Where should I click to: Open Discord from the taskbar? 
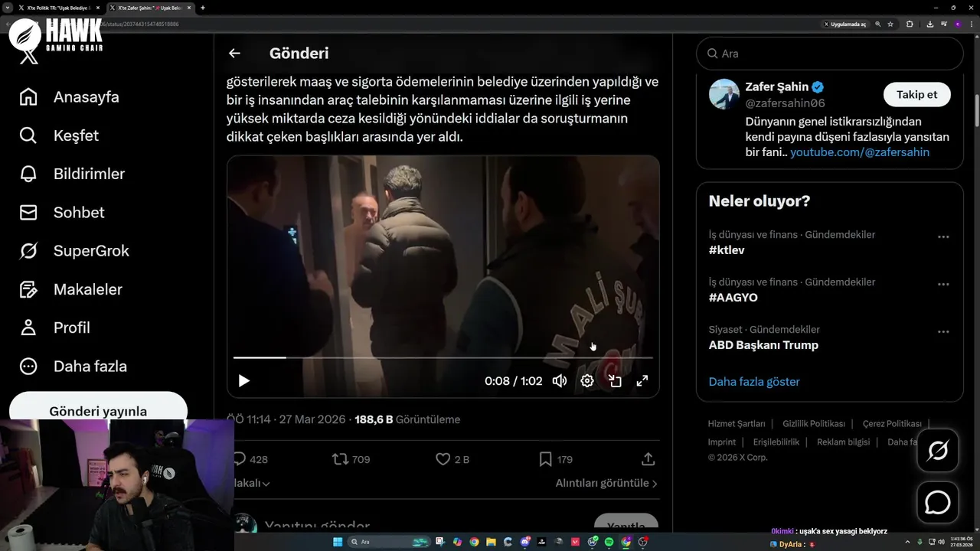(x=525, y=542)
